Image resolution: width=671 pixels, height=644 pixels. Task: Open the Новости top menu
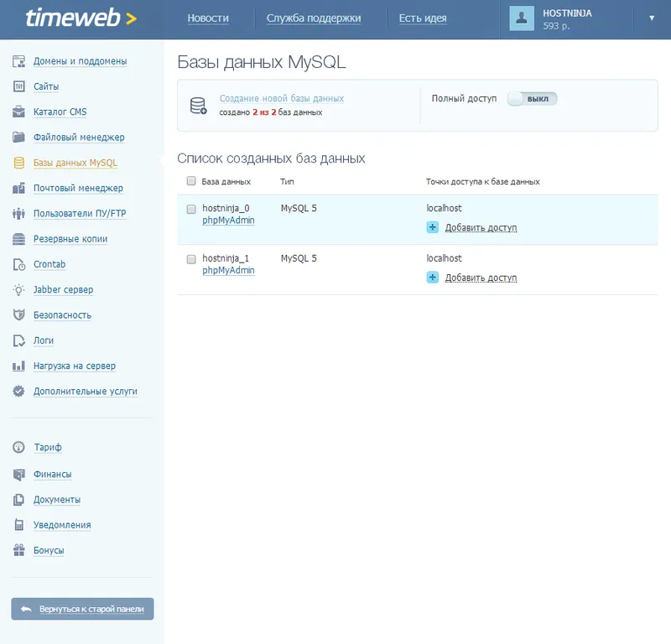point(208,18)
